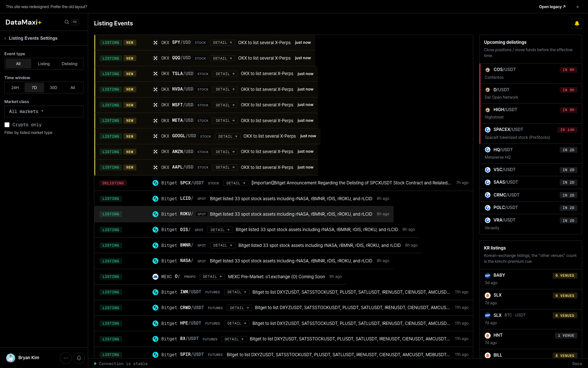Screen dimensions: 588x368
Task: Click the HPE/USDT pair name
Action: (191, 323)
